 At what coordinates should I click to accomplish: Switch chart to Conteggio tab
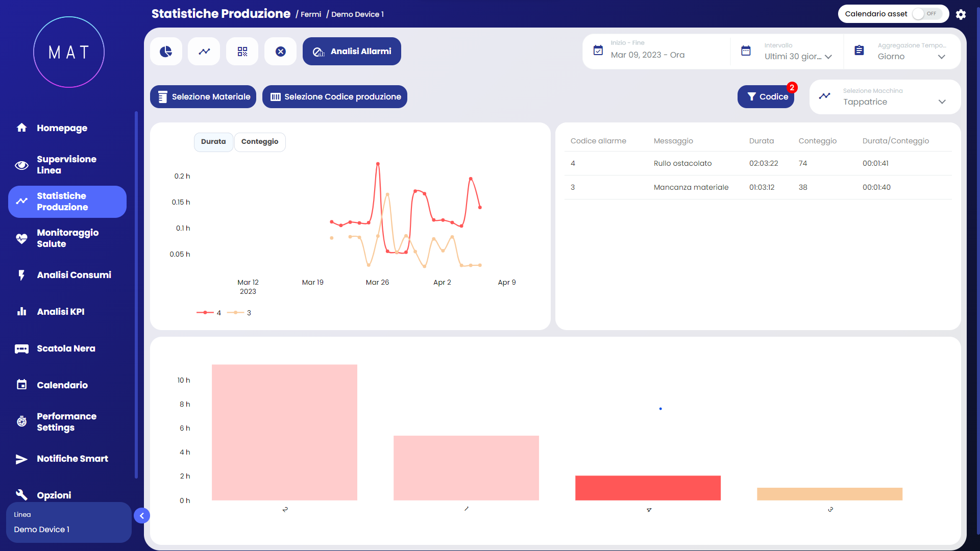click(x=260, y=142)
